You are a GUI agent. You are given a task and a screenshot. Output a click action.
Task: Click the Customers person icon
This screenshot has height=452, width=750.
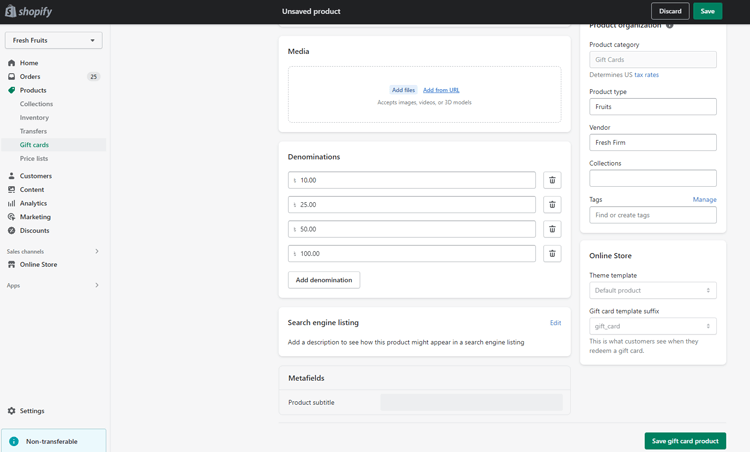pyautogui.click(x=11, y=176)
